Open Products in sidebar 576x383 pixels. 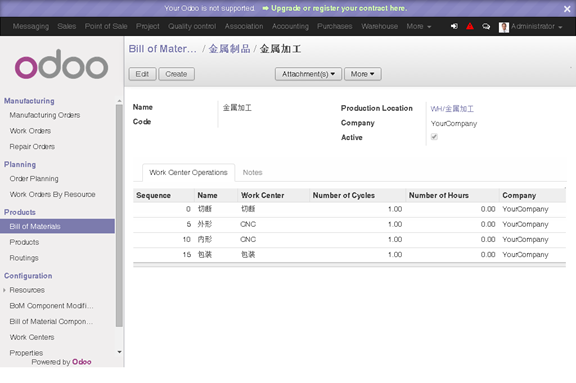click(24, 242)
